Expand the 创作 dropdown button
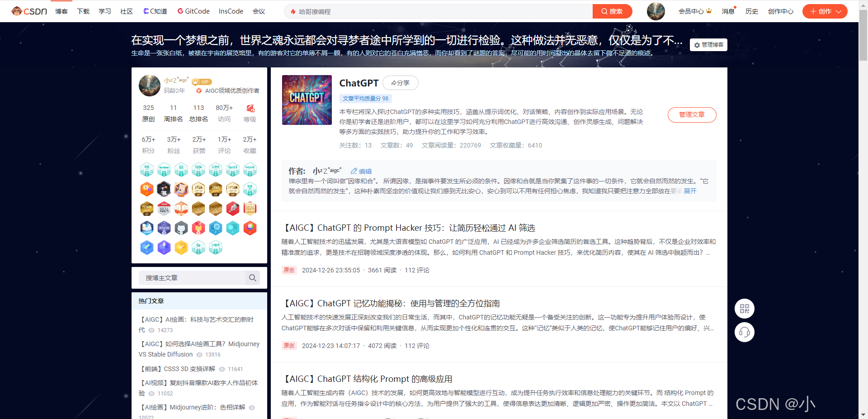Viewport: 868px width, 419px height. (825, 11)
